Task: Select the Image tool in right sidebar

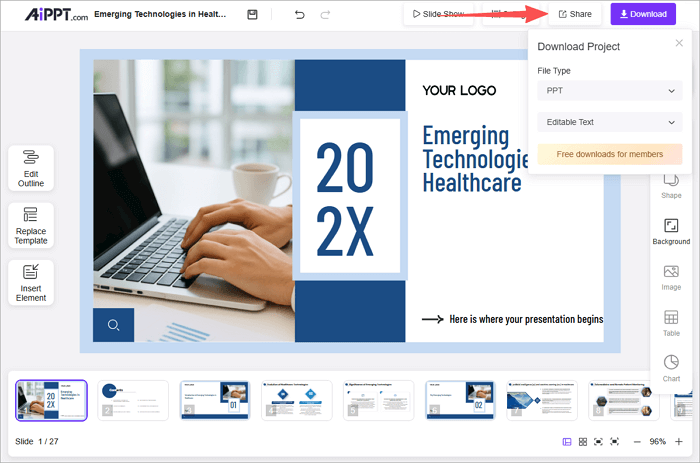Action: pos(671,277)
